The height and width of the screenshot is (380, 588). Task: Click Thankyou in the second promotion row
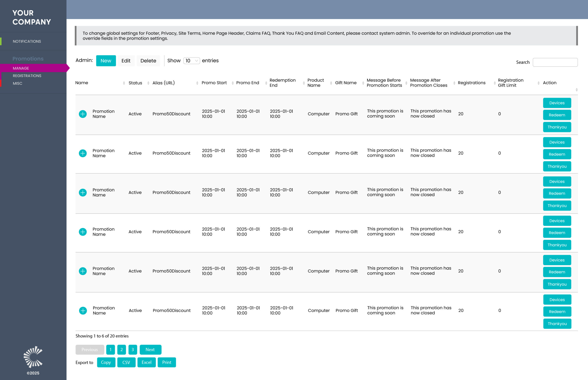pyautogui.click(x=557, y=166)
